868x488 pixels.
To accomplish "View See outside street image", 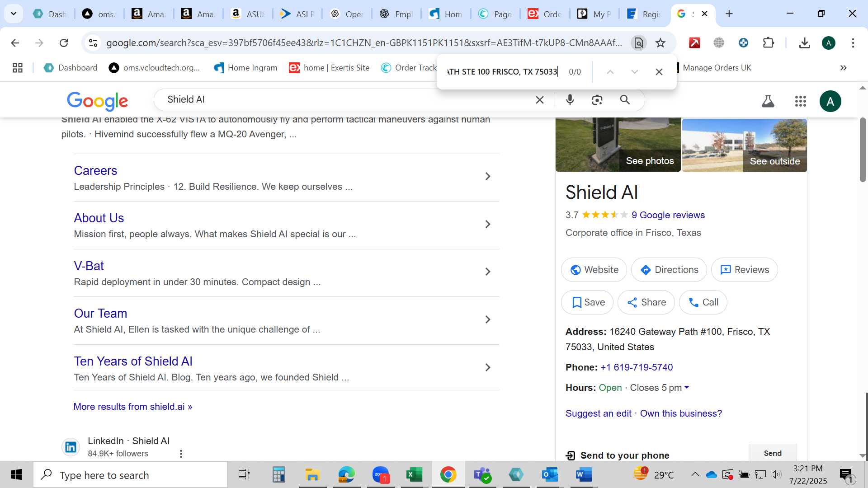I will (744, 145).
